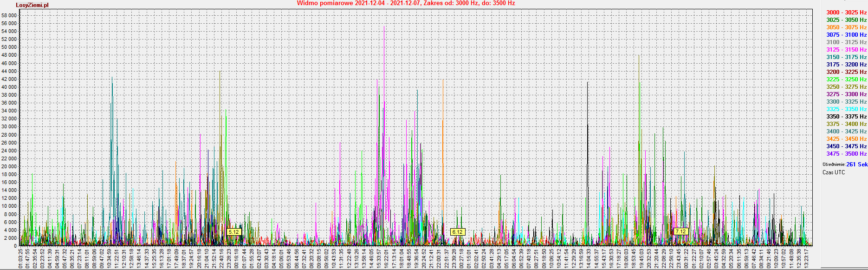Image resolution: width=868 pixels, height=270 pixels.
Task: Click the averaging value 261 Sek
Action: [x=856, y=165]
